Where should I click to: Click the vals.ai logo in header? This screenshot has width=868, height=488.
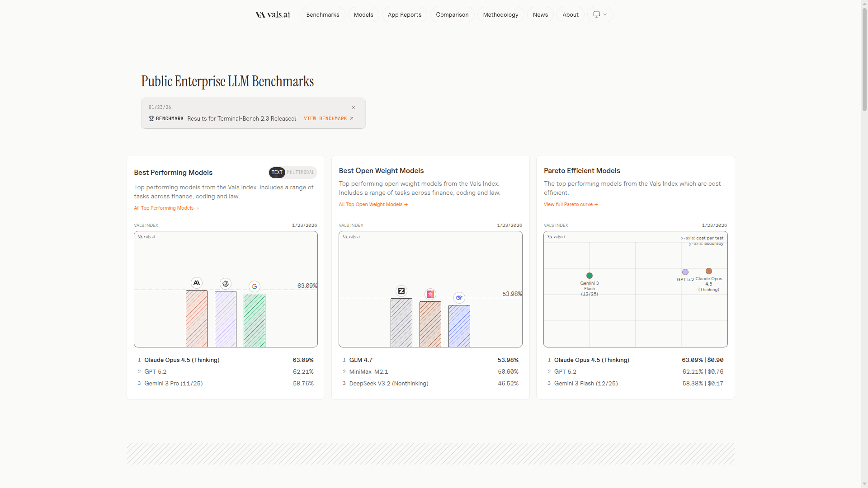click(x=273, y=14)
